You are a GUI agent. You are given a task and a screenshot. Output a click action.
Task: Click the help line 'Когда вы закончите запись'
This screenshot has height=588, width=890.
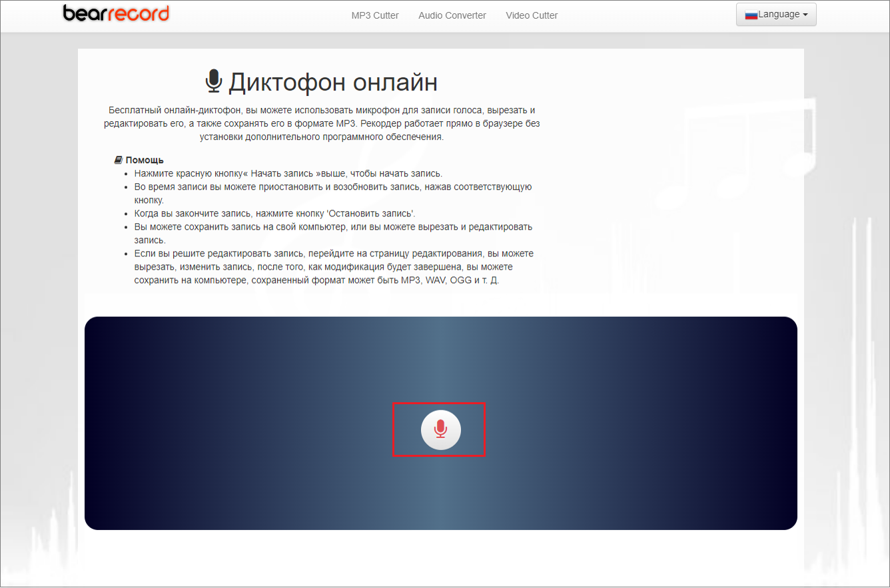[274, 213]
